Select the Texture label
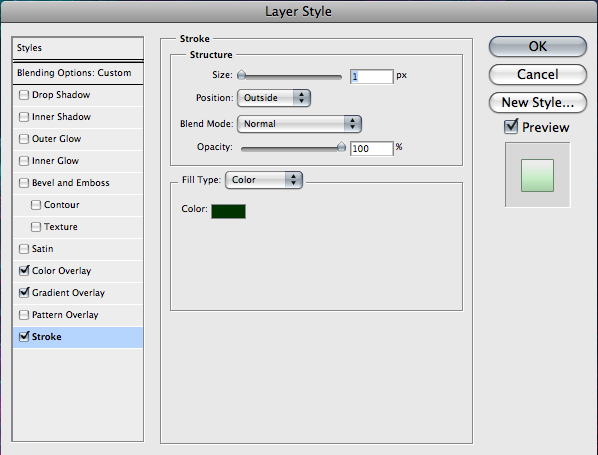Viewport: 598px width, 455px height. point(61,227)
